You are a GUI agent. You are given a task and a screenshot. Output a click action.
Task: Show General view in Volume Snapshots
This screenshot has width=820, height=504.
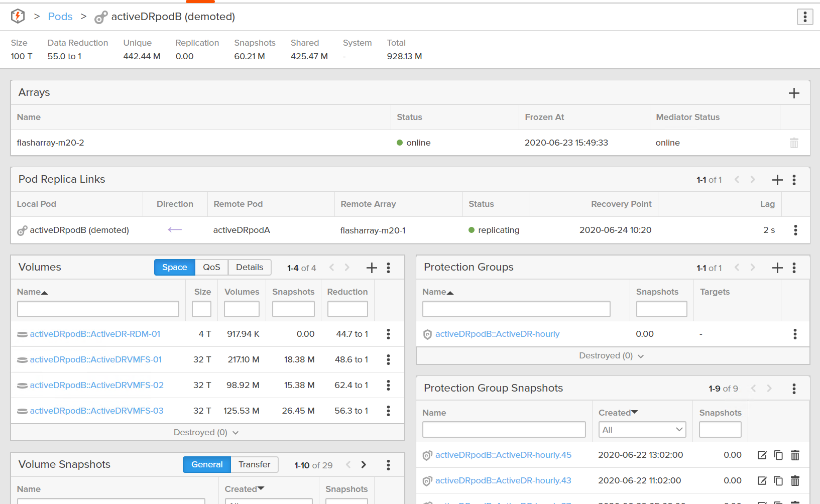(x=207, y=464)
